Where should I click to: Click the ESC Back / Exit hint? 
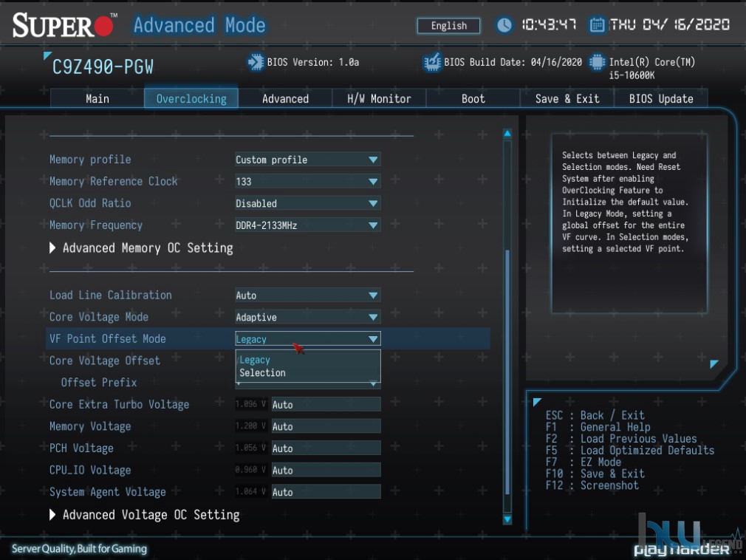pyautogui.click(x=595, y=415)
